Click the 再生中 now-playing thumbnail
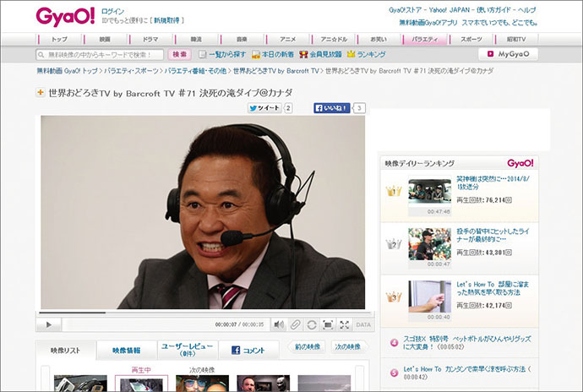The height and width of the screenshot is (392, 583). (x=141, y=383)
